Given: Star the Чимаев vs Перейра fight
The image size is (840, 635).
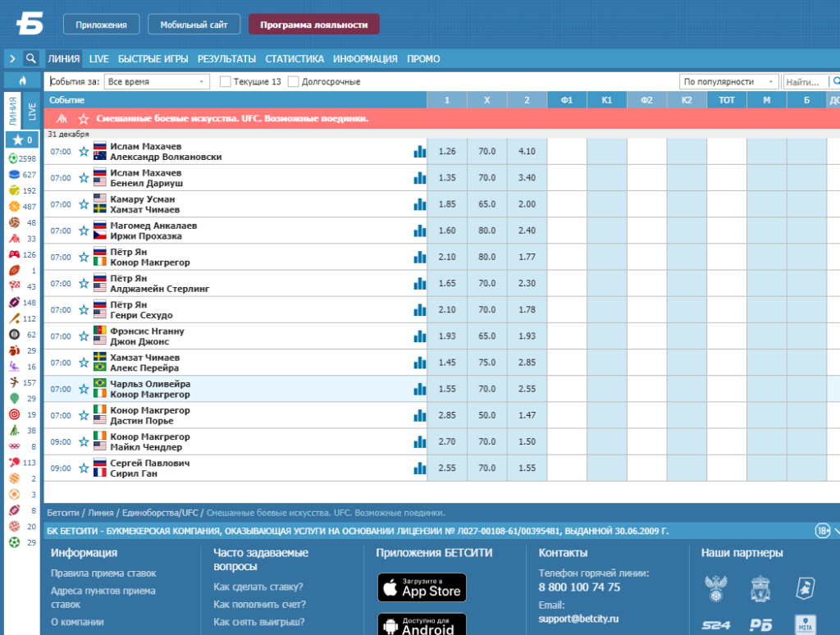Looking at the screenshot, I should click(x=84, y=363).
